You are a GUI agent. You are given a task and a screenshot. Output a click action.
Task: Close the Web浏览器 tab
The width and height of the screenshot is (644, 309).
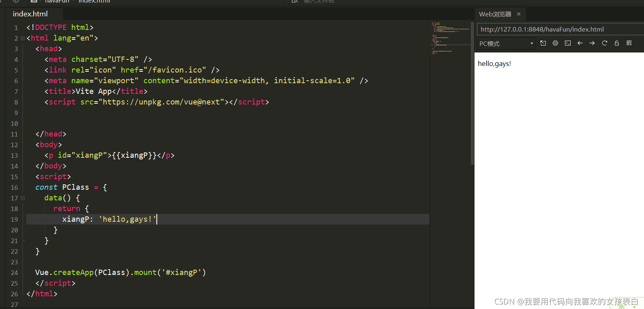(x=519, y=14)
